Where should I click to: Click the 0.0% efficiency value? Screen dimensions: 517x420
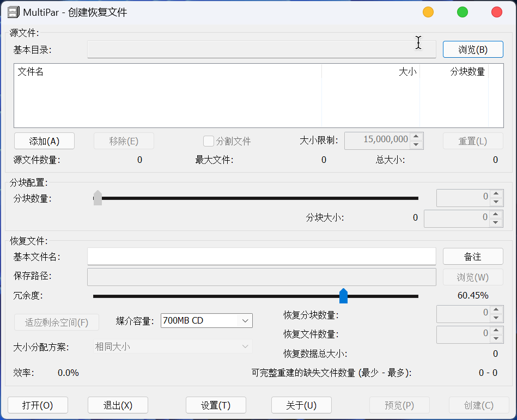pyautogui.click(x=68, y=373)
